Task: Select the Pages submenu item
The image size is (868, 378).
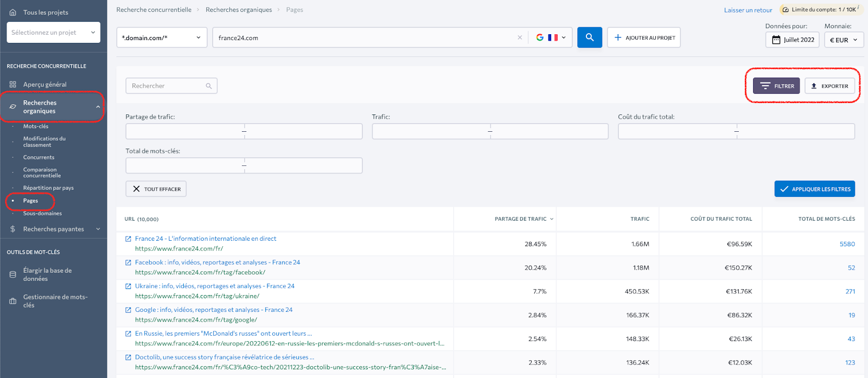Action: coord(30,201)
